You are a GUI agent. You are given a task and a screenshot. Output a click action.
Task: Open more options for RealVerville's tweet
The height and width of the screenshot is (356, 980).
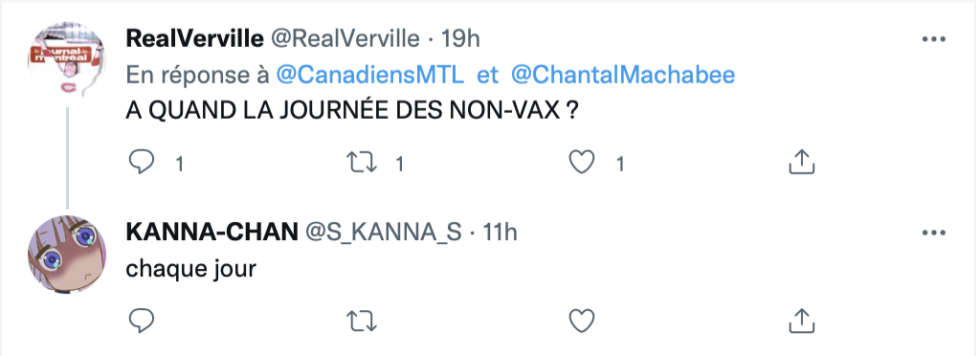(934, 39)
